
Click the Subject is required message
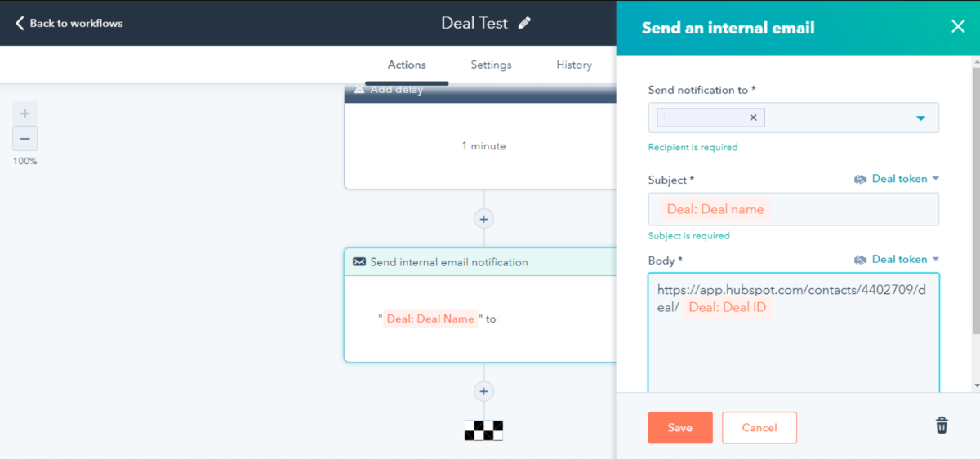point(689,235)
